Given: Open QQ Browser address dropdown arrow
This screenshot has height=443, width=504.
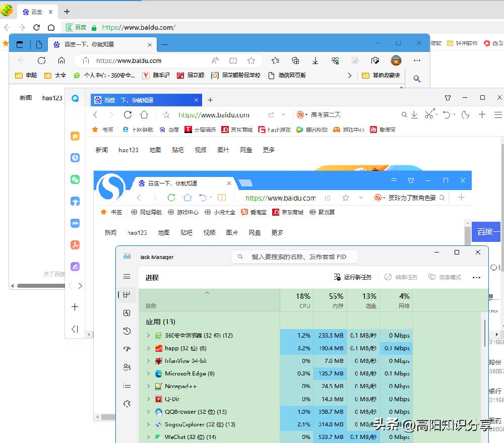Looking at the screenshot, I should (x=283, y=114).
